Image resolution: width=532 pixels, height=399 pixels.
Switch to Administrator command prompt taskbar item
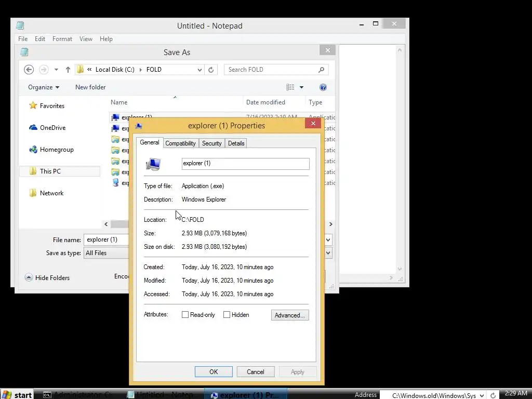(x=78, y=395)
